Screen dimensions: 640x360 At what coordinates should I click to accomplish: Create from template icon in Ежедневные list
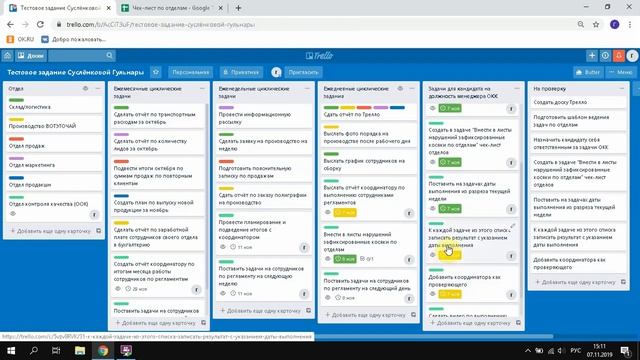point(413,315)
